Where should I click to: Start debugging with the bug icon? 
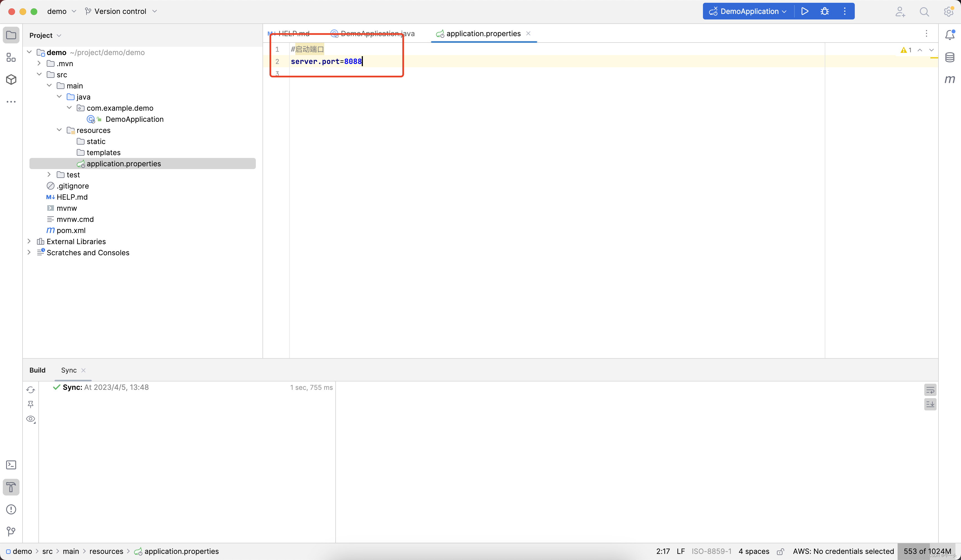pyautogui.click(x=824, y=11)
